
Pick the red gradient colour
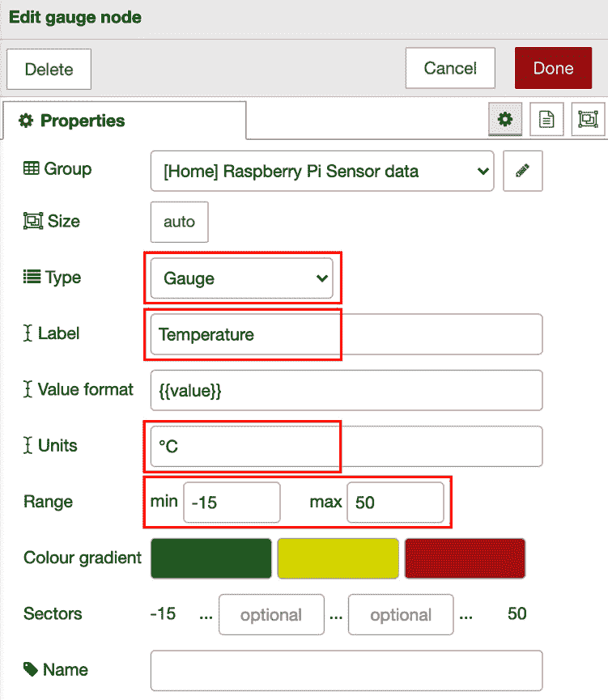coord(465,558)
